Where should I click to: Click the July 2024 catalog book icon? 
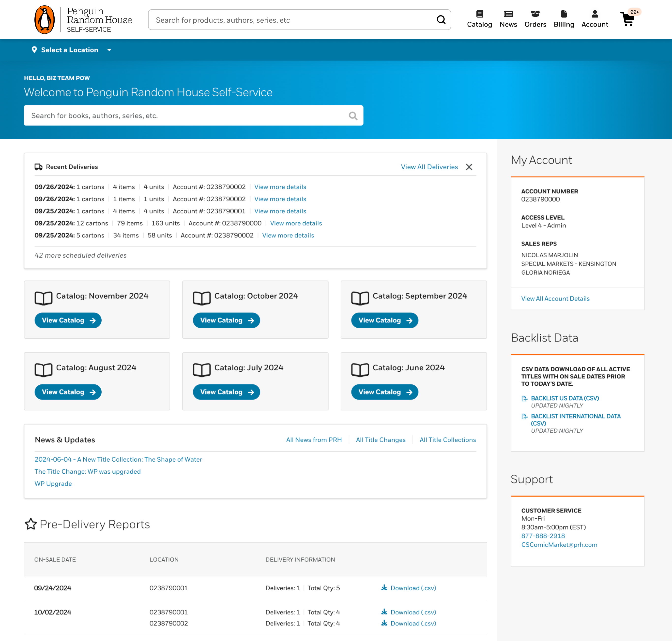click(202, 370)
